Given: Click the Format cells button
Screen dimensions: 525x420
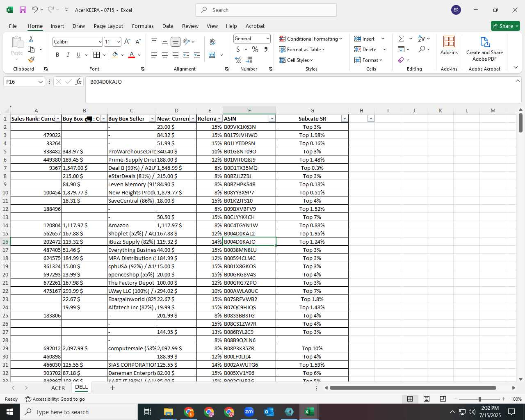Looking at the screenshot, I should point(368,60).
